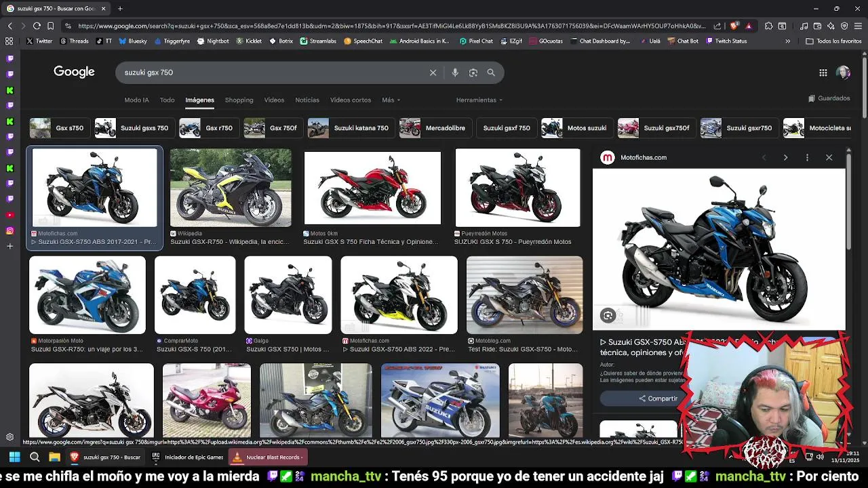The image size is (868, 488).
Task: Reload the page
Action: coord(37,26)
